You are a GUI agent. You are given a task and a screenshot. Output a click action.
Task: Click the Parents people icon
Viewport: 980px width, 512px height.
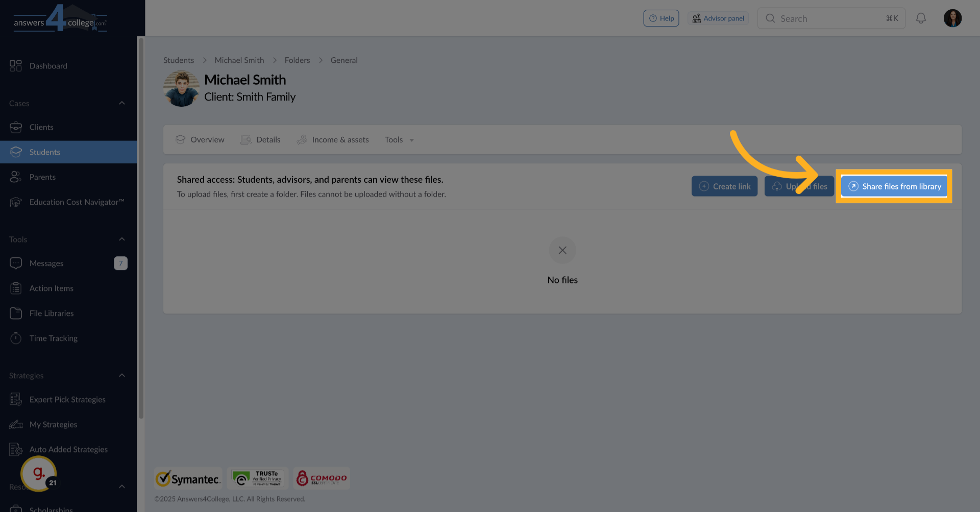16,177
